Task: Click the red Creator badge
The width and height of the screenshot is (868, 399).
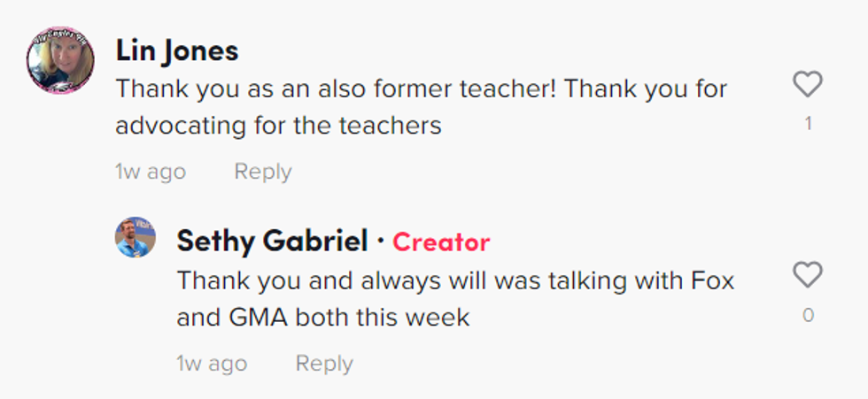Action: point(441,242)
